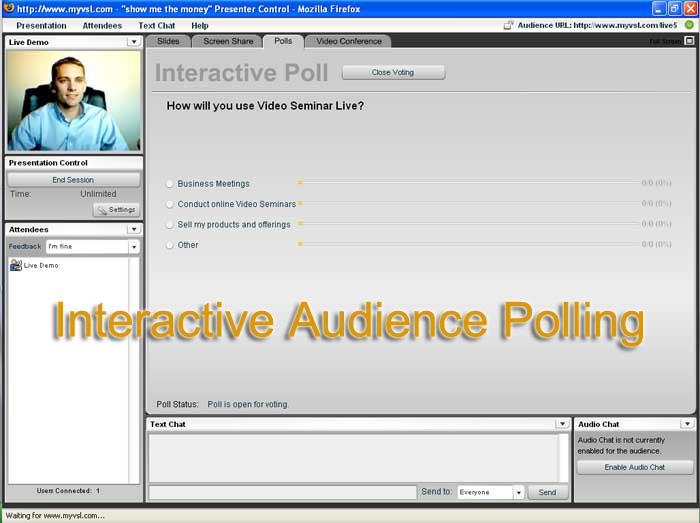The height and width of the screenshot is (523, 700).
Task: Click the 'Unlimited' time value
Action: click(98, 194)
